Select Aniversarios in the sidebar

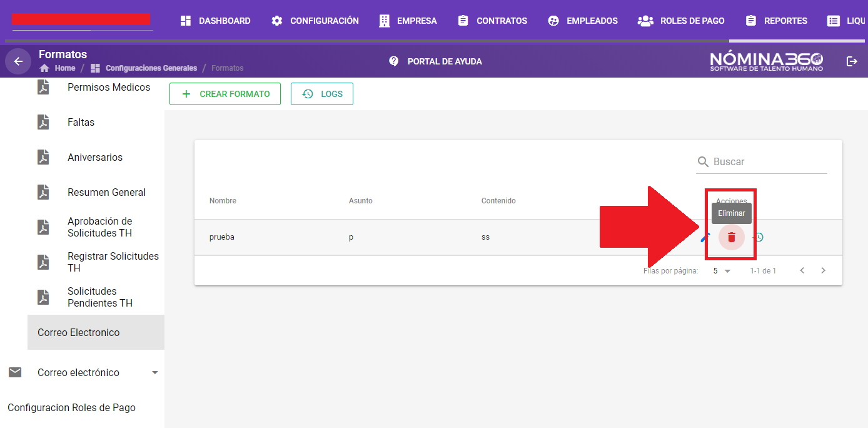pyautogui.click(x=95, y=157)
